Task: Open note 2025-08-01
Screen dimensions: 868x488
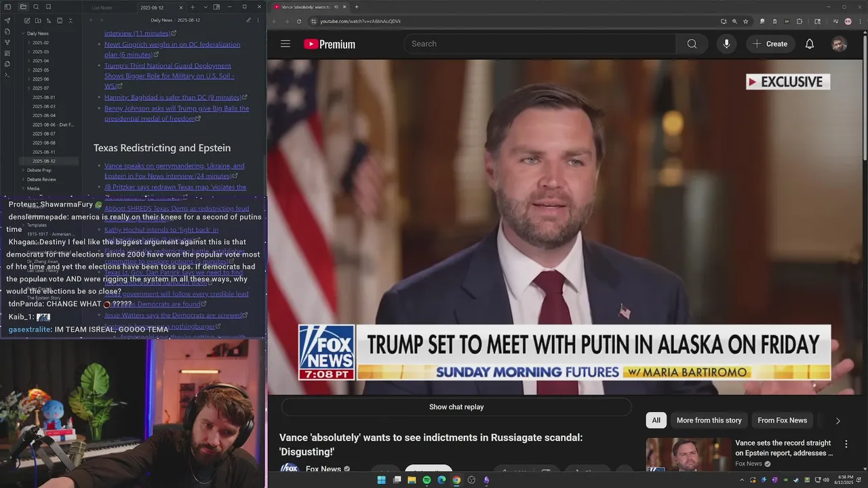Action: pyautogui.click(x=44, y=98)
